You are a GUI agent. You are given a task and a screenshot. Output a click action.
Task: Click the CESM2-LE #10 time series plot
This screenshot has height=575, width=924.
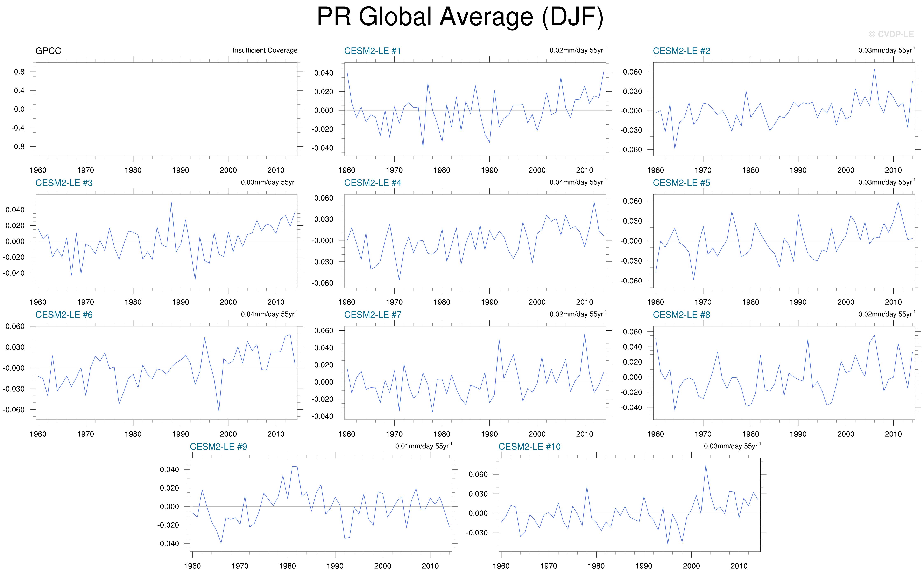click(x=629, y=505)
